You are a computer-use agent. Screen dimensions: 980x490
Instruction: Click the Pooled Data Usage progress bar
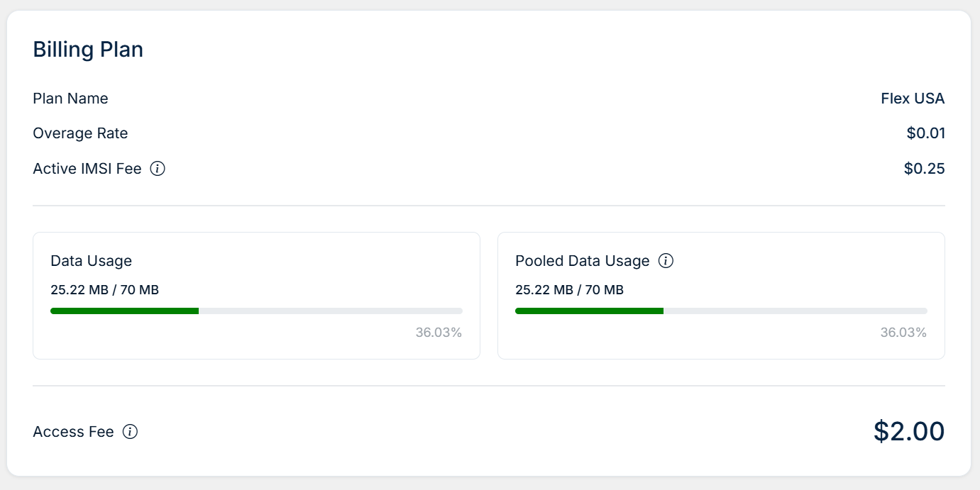(721, 311)
